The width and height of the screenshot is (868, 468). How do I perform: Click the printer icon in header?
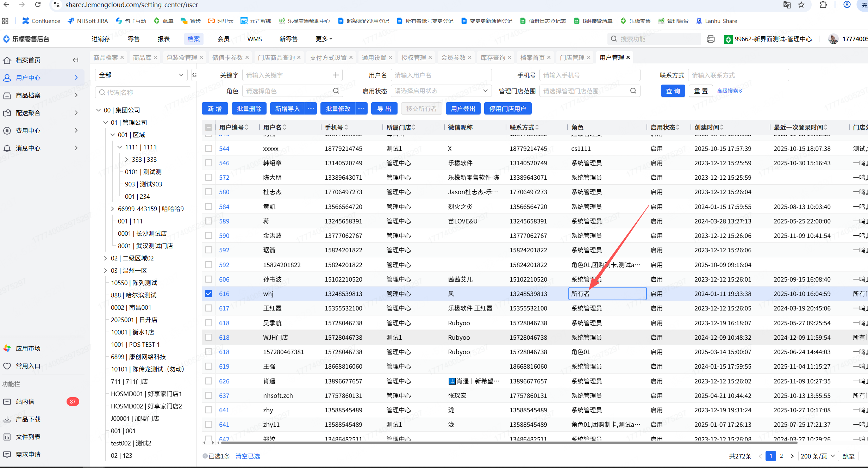pos(711,39)
